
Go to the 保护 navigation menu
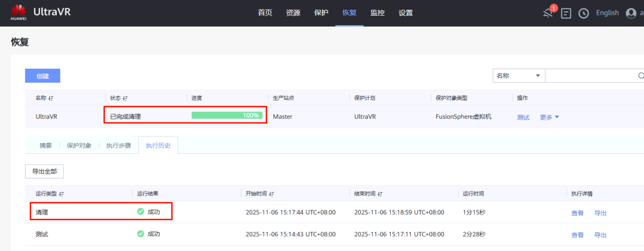tap(321, 13)
